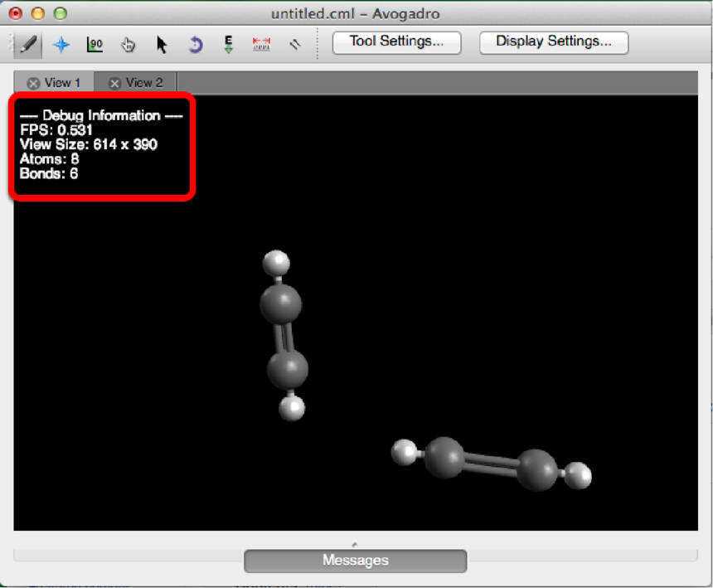Click the rightmost hydrogen atom of the horizontal molecule

(580, 475)
